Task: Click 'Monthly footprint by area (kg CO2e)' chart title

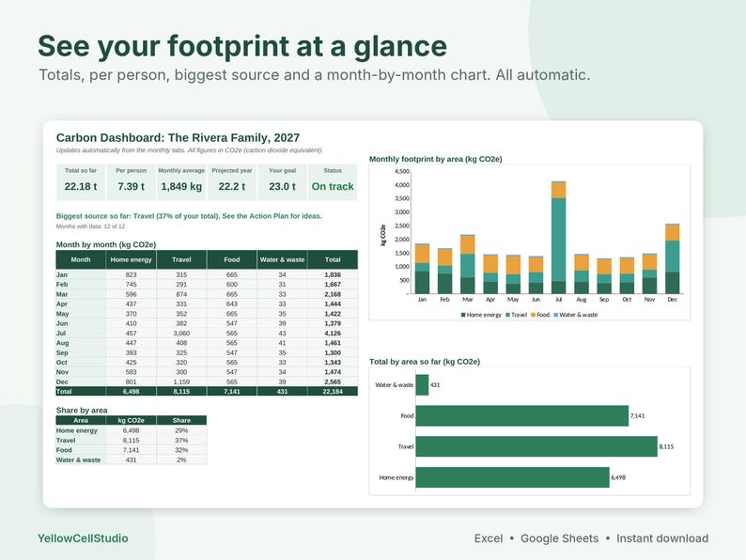Action: pos(436,159)
